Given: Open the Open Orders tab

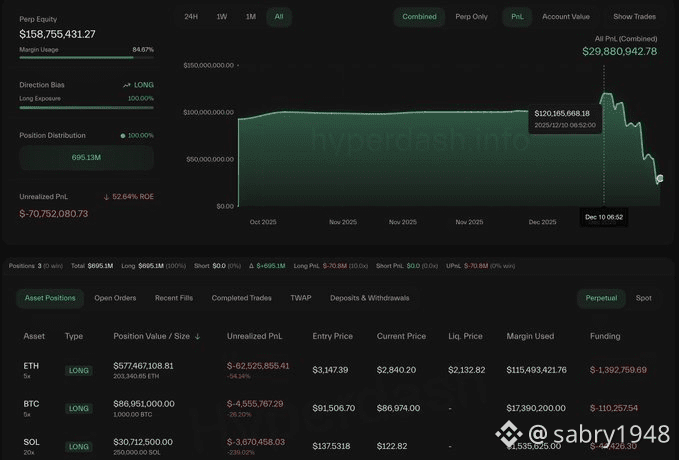Looking at the screenshot, I should 115,298.
